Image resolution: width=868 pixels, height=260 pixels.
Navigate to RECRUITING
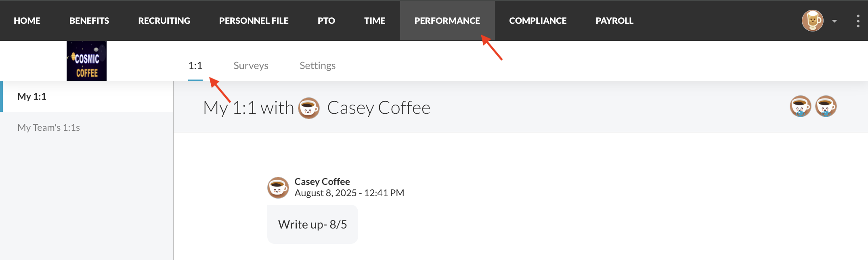tap(164, 21)
